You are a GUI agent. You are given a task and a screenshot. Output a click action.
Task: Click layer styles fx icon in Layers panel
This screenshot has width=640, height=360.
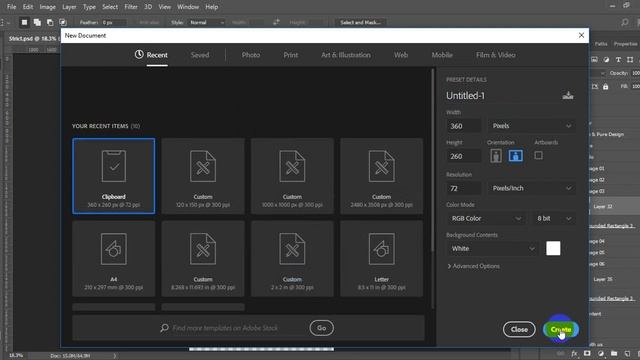pos(574,353)
